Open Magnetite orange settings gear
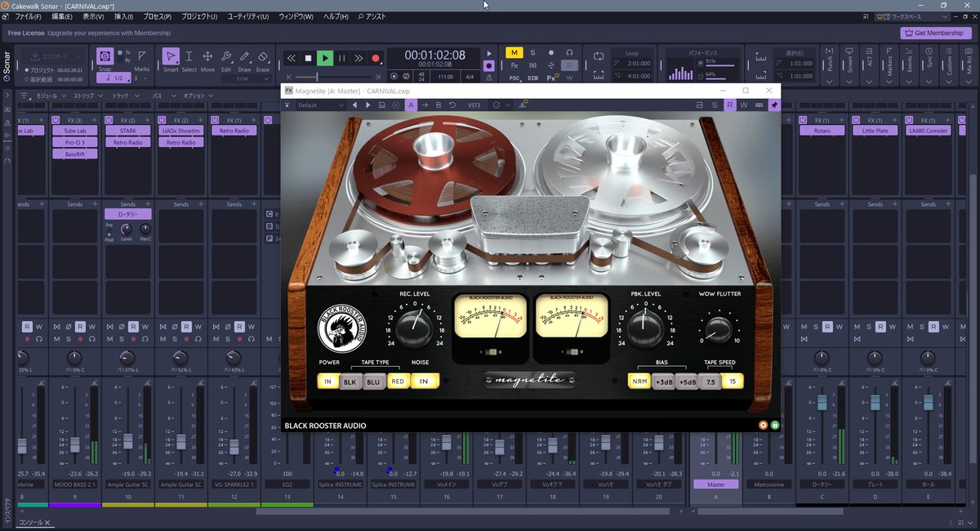Image resolution: width=980 pixels, height=531 pixels. pos(763,425)
